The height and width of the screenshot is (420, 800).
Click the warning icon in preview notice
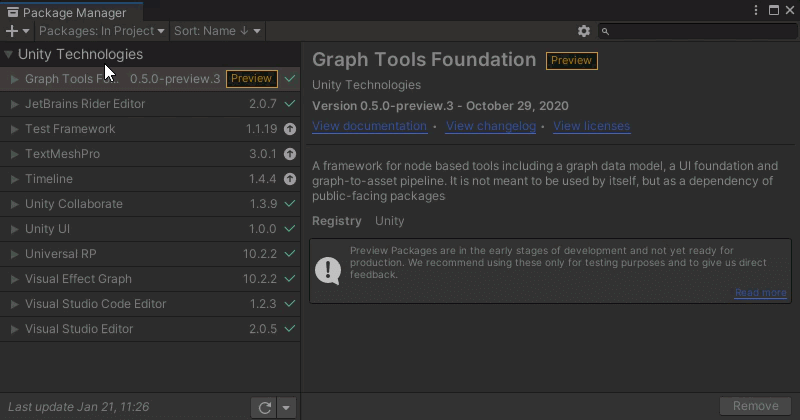coord(328,269)
